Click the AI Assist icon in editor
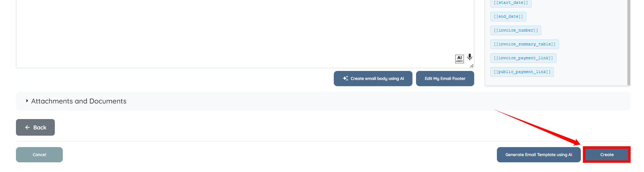The image size is (644, 172). (x=459, y=59)
